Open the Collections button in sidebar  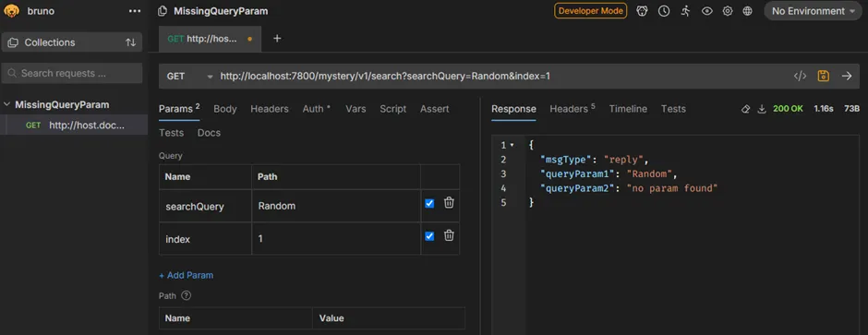tap(72, 42)
